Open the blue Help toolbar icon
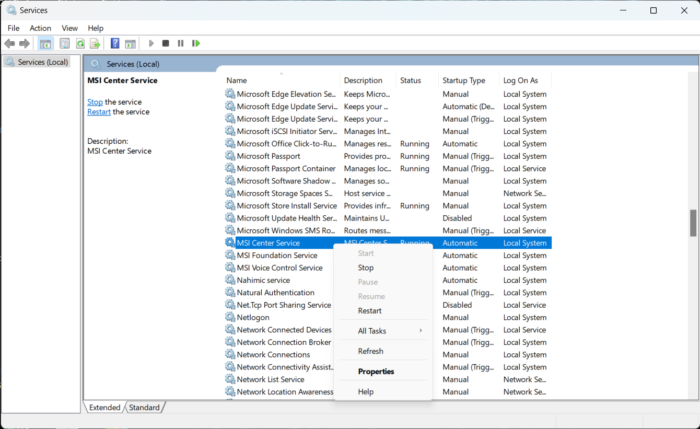This screenshot has width=700, height=429. point(115,43)
